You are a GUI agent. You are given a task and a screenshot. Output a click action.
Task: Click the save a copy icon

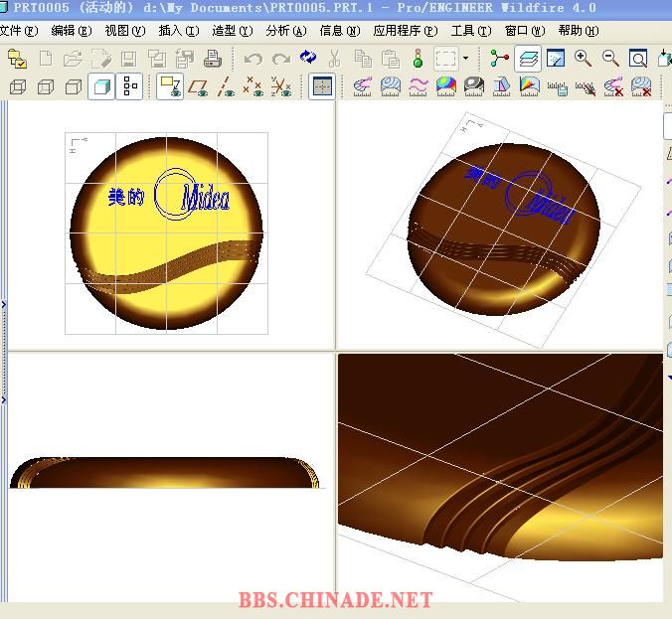coord(157,59)
